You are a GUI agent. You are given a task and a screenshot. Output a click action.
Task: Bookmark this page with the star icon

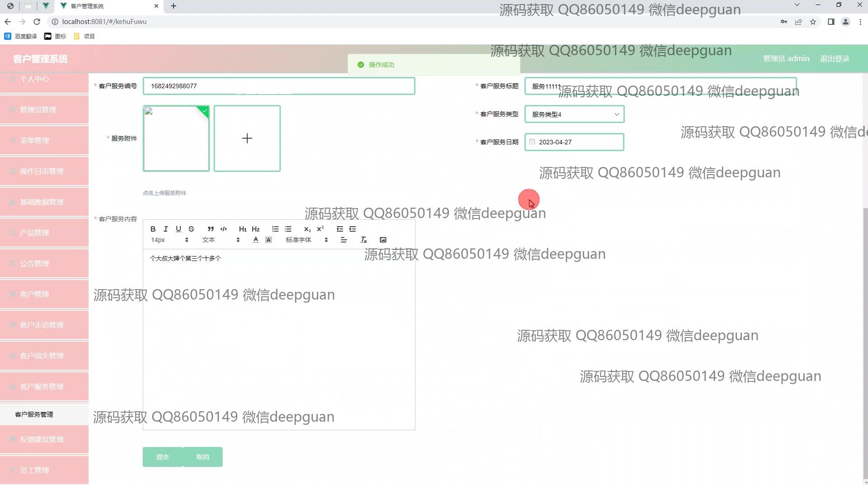(813, 22)
